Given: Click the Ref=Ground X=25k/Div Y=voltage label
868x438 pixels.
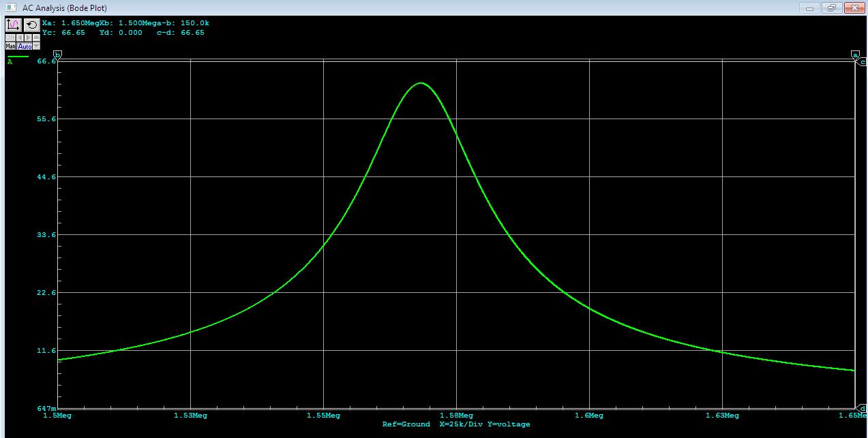Looking at the screenshot, I should tap(456, 424).
